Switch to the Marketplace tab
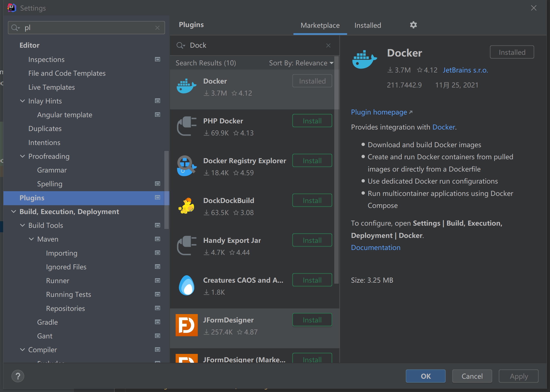 (x=321, y=25)
